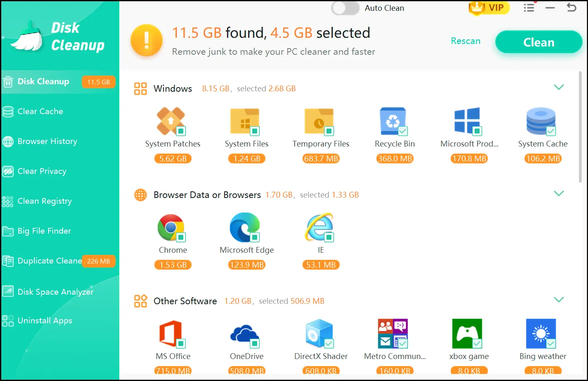Image resolution: width=588 pixels, height=381 pixels.
Task: Open Clear Privacy in the sidebar
Action: click(x=60, y=171)
